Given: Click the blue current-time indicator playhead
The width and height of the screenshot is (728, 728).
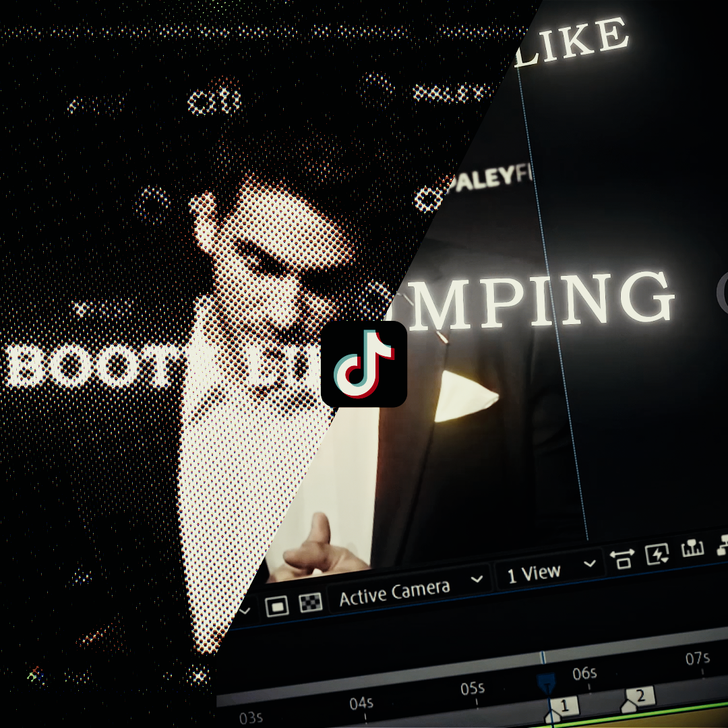Looking at the screenshot, I should [547, 683].
